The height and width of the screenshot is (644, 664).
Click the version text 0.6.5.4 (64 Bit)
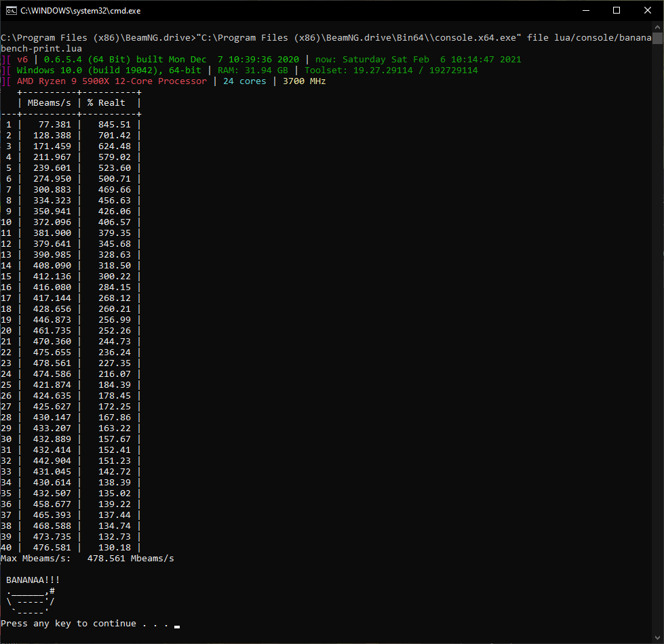[x=87, y=59]
